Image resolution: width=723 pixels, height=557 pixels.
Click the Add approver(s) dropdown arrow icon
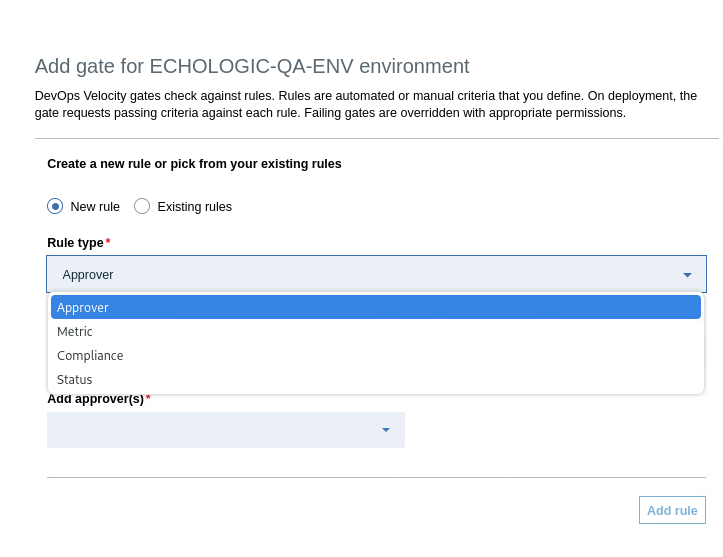[x=386, y=430]
